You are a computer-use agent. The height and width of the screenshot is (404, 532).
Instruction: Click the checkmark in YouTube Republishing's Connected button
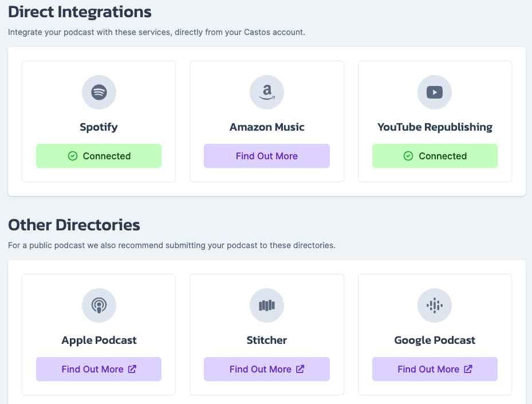pos(408,156)
